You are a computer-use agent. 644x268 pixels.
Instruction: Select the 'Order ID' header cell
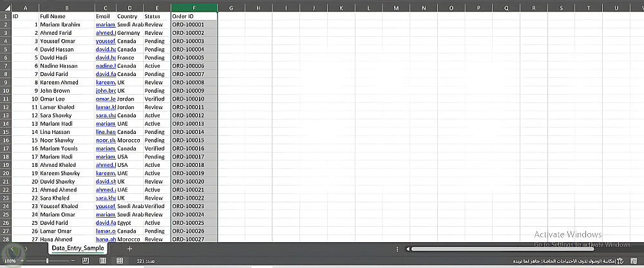tap(194, 16)
